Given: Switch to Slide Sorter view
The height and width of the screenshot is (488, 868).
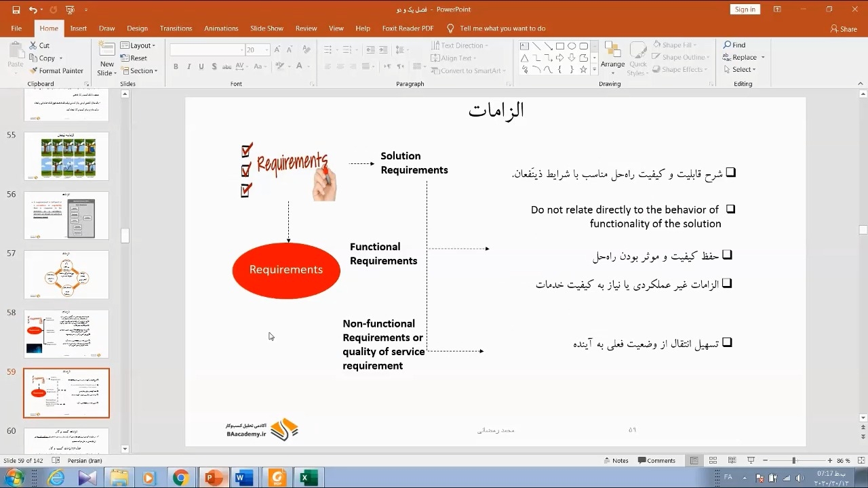Looking at the screenshot, I should (x=713, y=461).
